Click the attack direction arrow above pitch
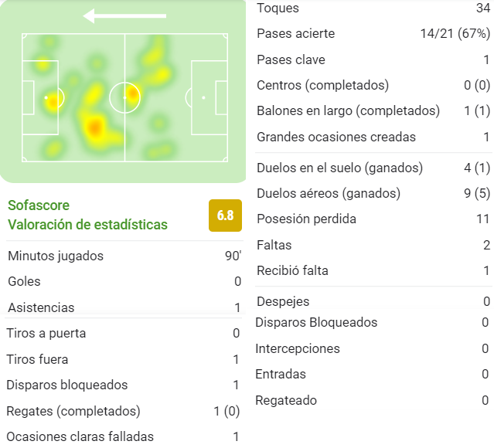The height and width of the screenshot is (448, 494). 124,15
